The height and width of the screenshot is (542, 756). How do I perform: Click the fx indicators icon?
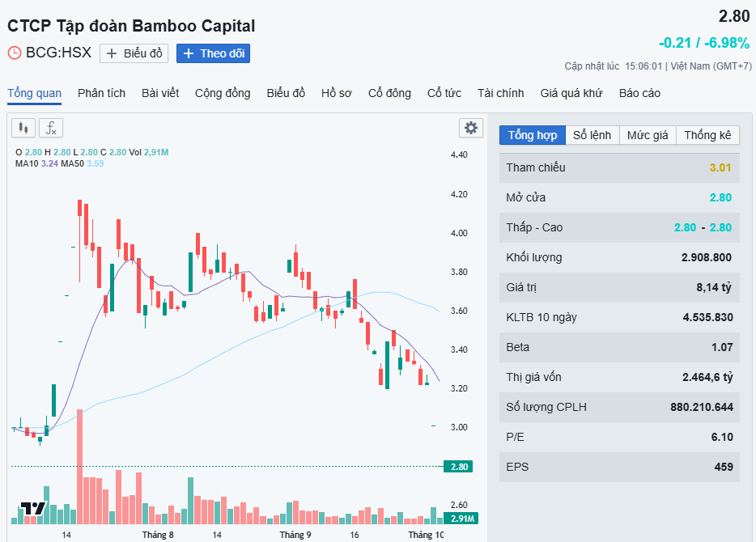51,128
